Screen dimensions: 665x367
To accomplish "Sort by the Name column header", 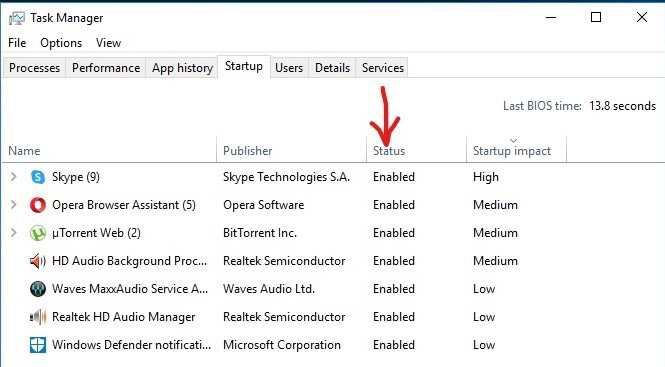I will tap(24, 151).
